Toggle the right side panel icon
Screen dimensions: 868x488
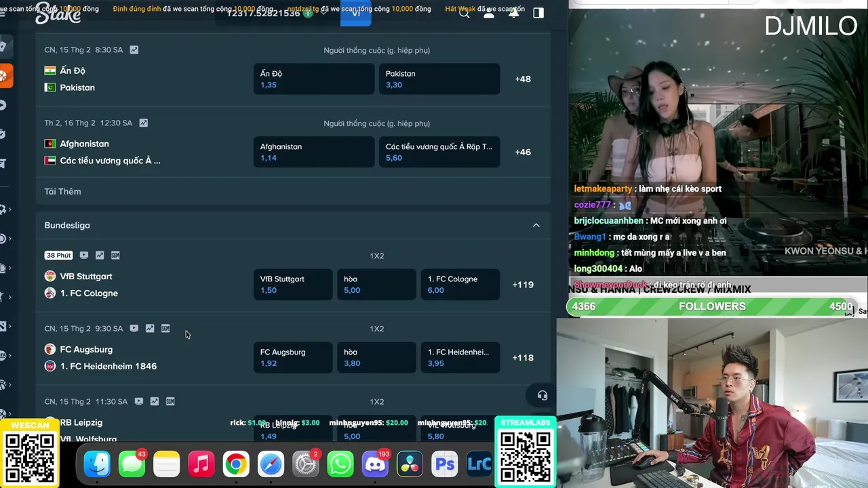point(538,13)
